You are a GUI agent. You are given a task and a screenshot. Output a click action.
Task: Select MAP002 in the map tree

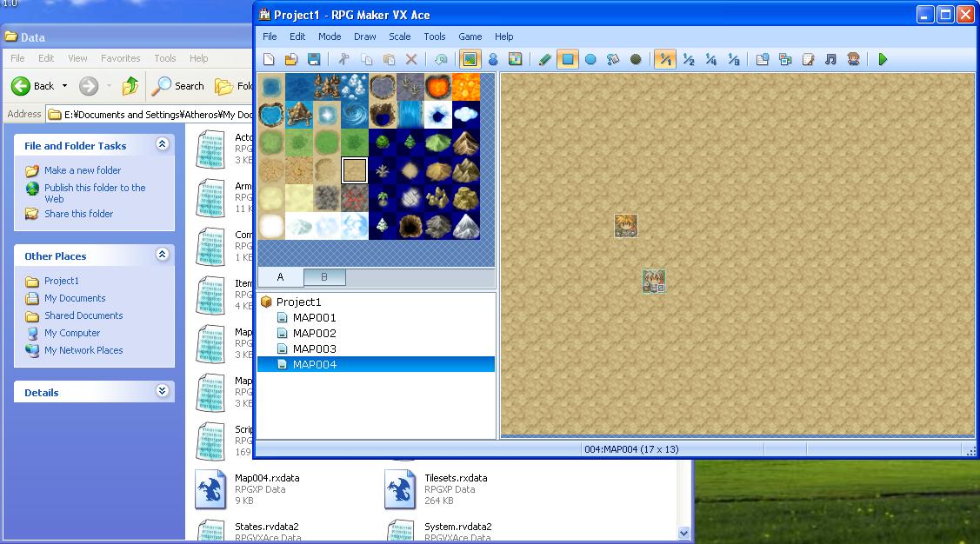click(x=314, y=333)
